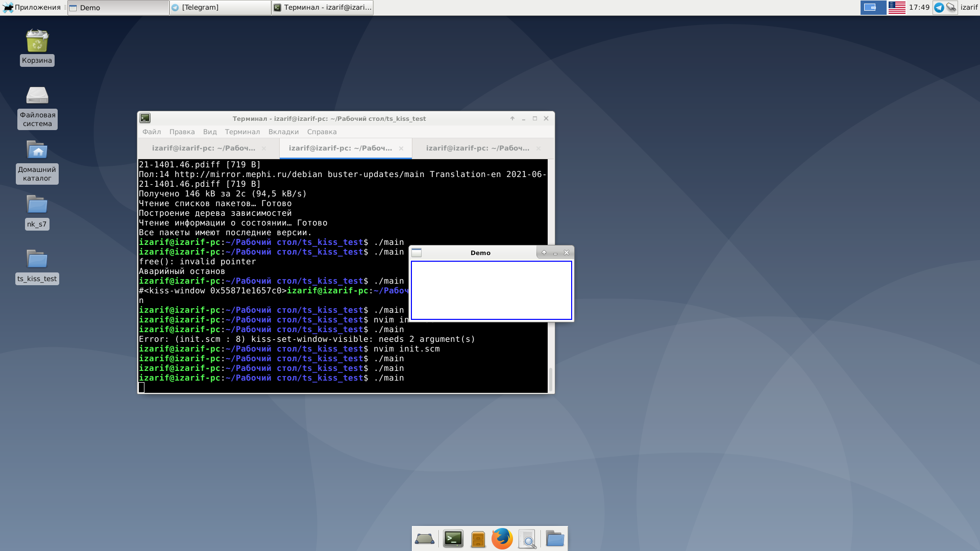The image size is (980, 551).
Task: Roll up the terminal window with the arrow button
Action: tap(512, 118)
